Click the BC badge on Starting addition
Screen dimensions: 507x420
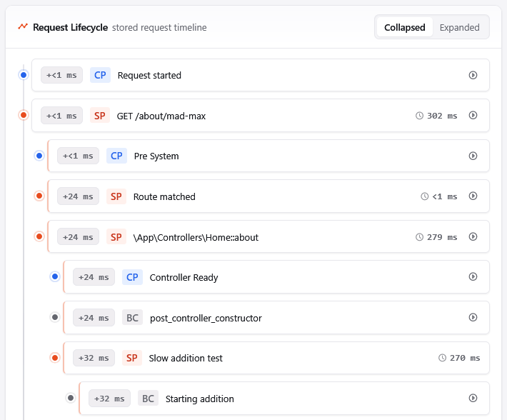pyautogui.click(x=148, y=399)
